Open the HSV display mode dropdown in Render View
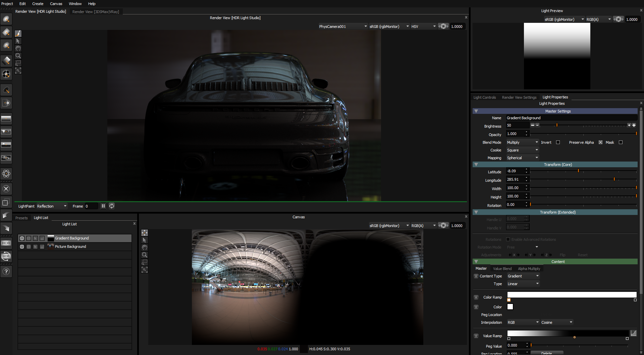This screenshot has height=355, width=644. click(423, 26)
